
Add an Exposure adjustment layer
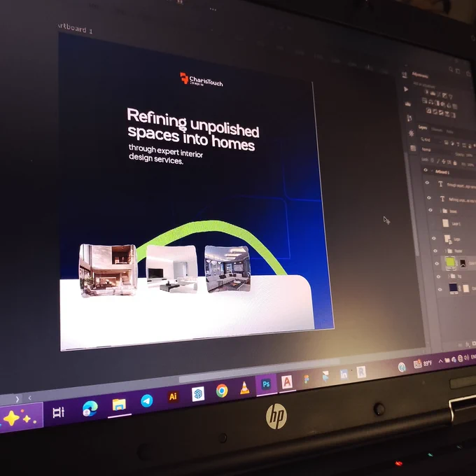click(444, 95)
